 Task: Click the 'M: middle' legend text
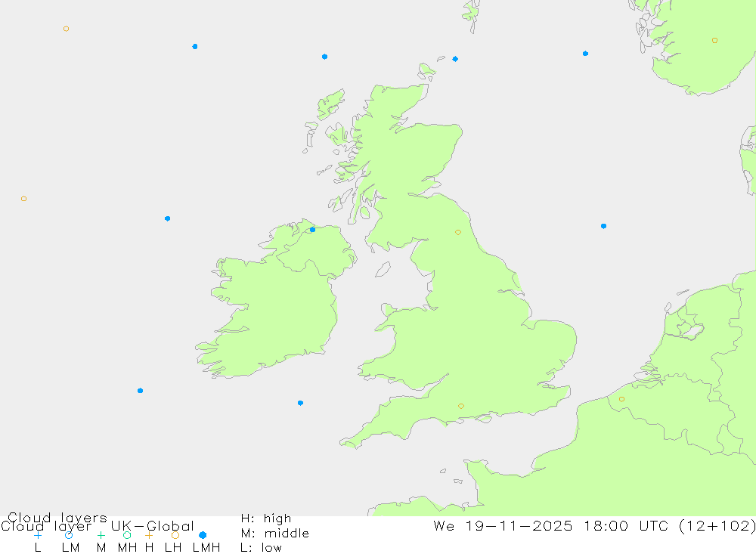pos(275,534)
